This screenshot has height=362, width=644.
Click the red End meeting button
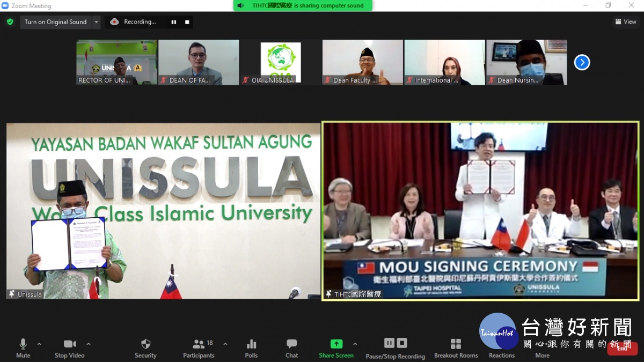click(x=623, y=349)
